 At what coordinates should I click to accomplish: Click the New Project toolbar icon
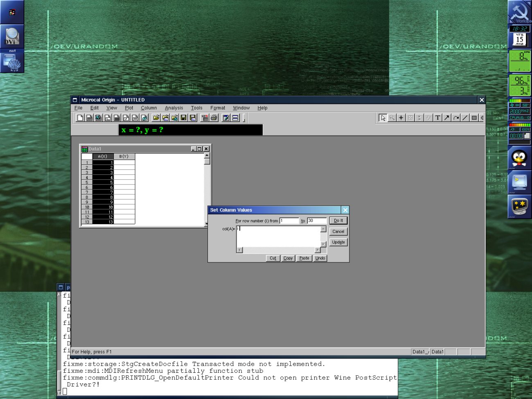tap(80, 118)
